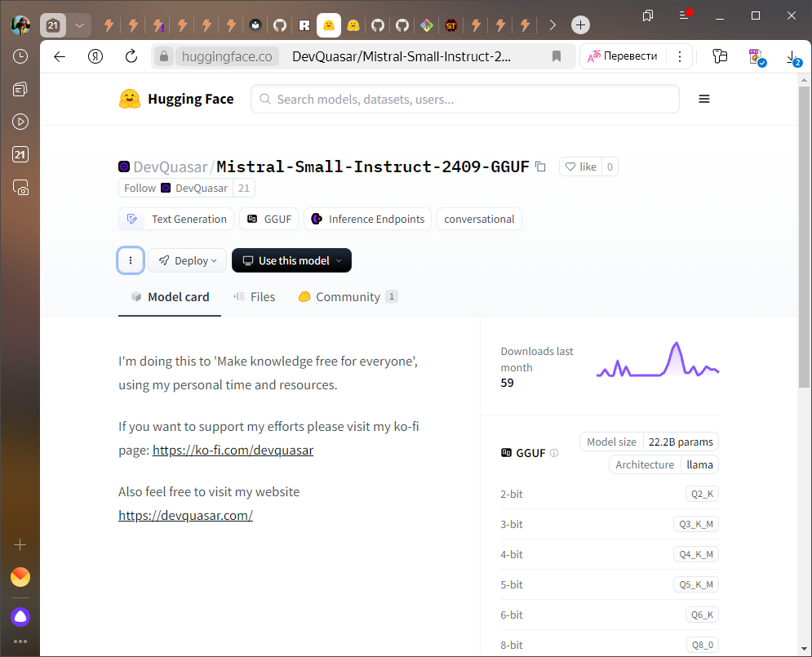Open translate options three-dot menu

coord(680,56)
